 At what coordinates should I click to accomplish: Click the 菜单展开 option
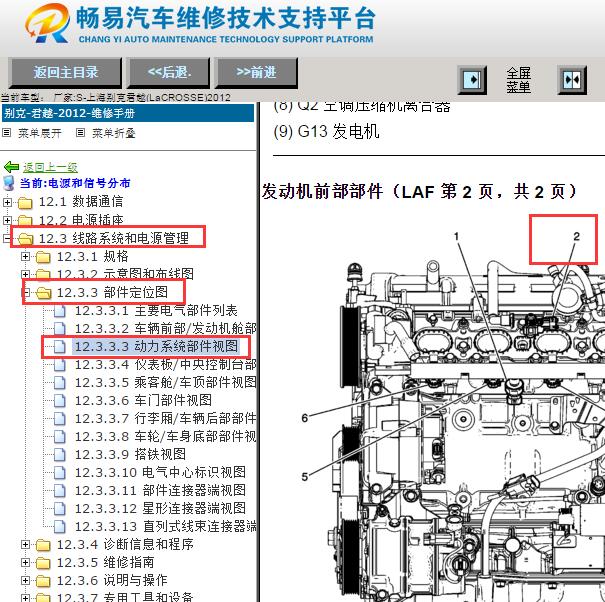(40, 133)
